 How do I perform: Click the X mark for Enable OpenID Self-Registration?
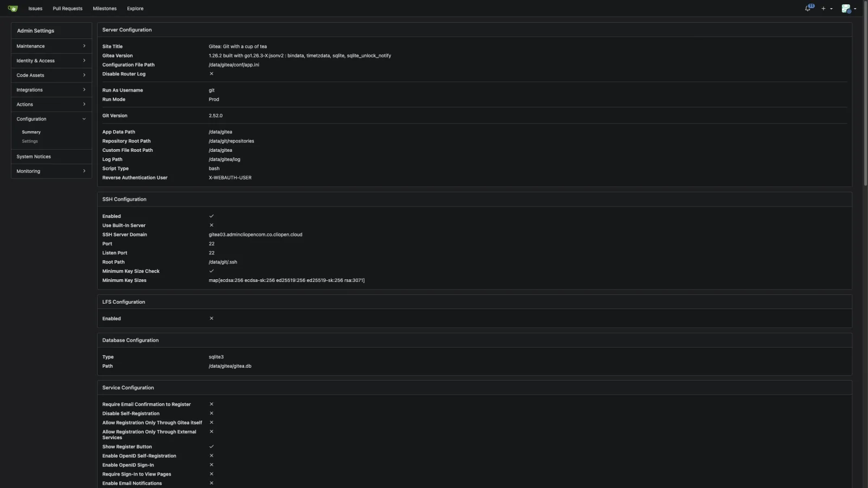(x=212, y=455)
